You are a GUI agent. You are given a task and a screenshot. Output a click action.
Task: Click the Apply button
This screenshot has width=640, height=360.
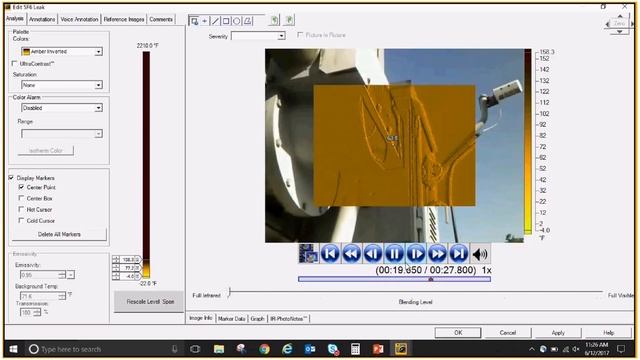click(x=558, y=333)
